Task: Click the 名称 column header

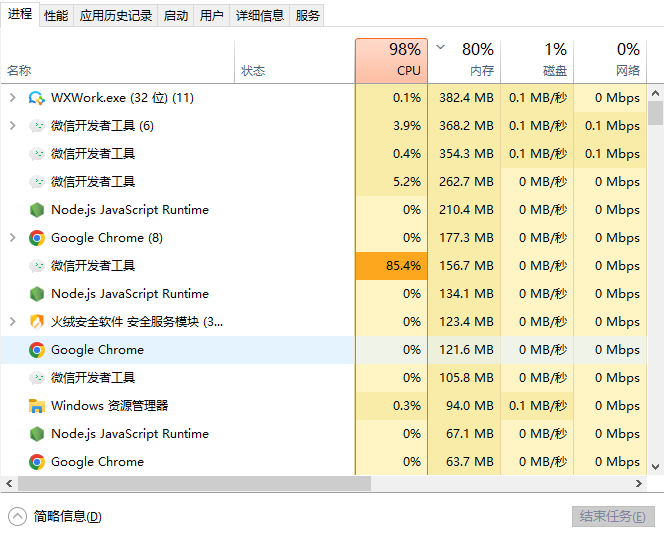Action: [x=117, y=61]
